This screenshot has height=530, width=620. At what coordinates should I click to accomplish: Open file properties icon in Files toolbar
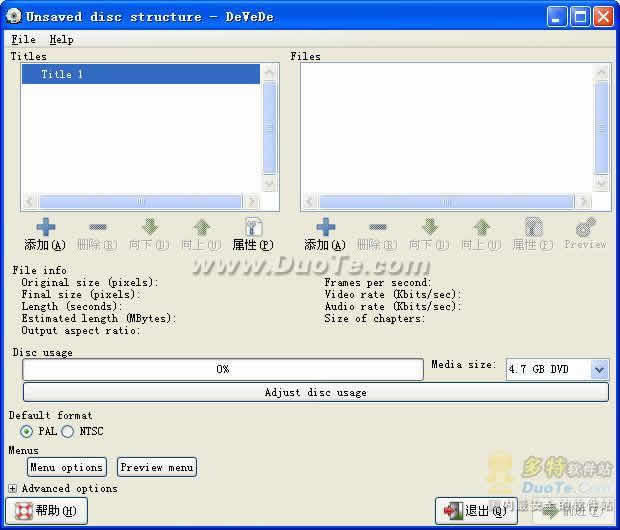533,228
